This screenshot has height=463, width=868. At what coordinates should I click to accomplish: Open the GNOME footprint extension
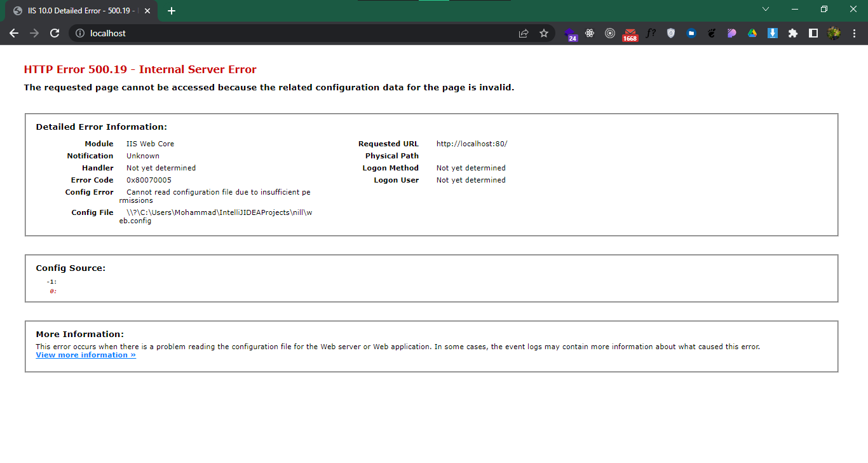(x=712, y=33)
